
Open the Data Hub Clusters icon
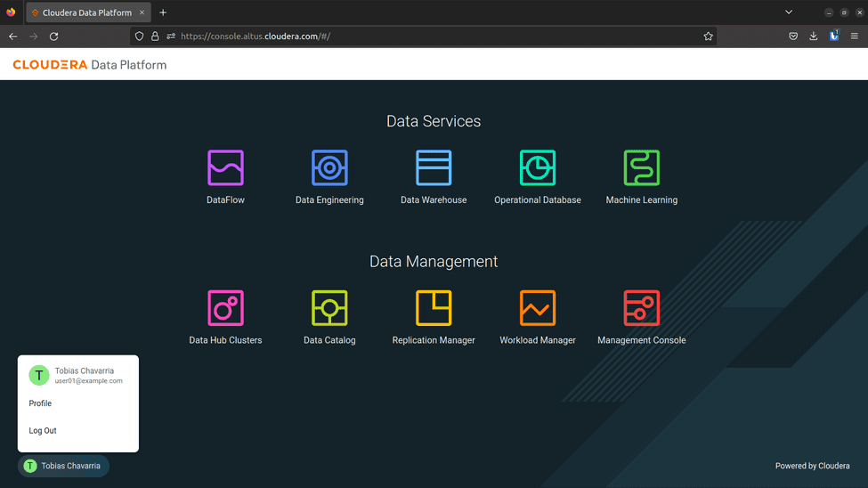tap(225, 307)
